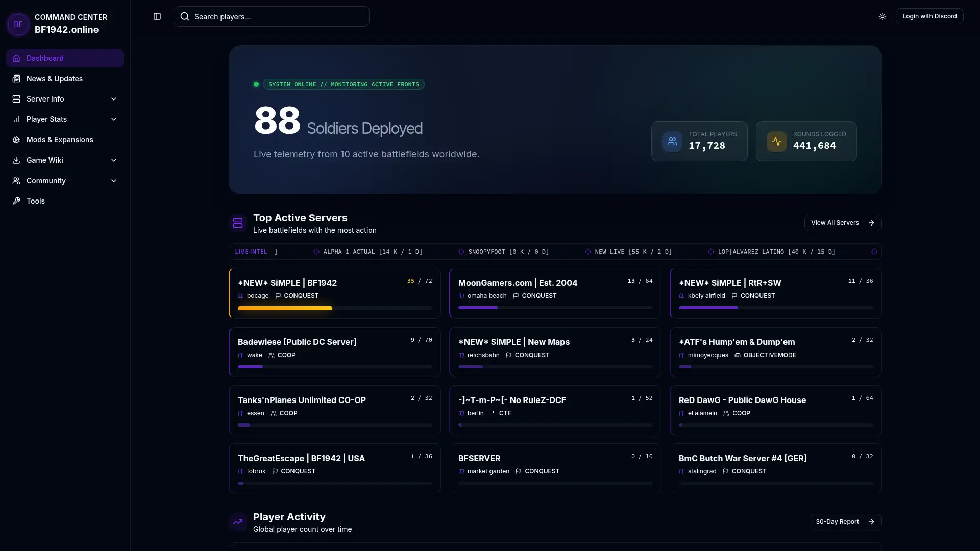Click the RtR+SW player fill bar
This screenshot has width=980, height=551.
point(708,308)
